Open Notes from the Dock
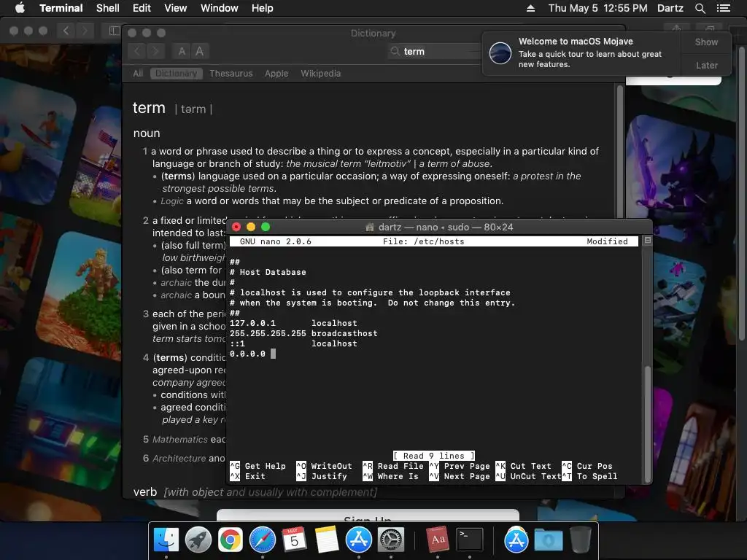Image resolution: width=747 pixels, height=560 pixels. point(327,540)
